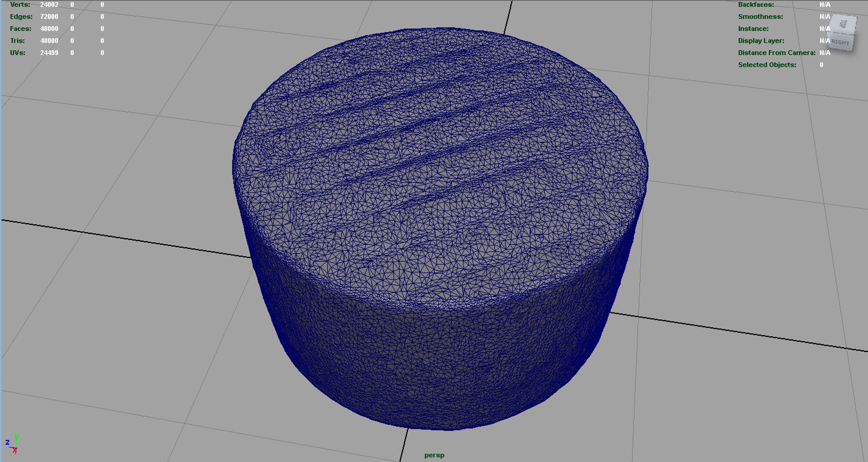Click the Distance From Camera N/A value

tap(825, 53)
